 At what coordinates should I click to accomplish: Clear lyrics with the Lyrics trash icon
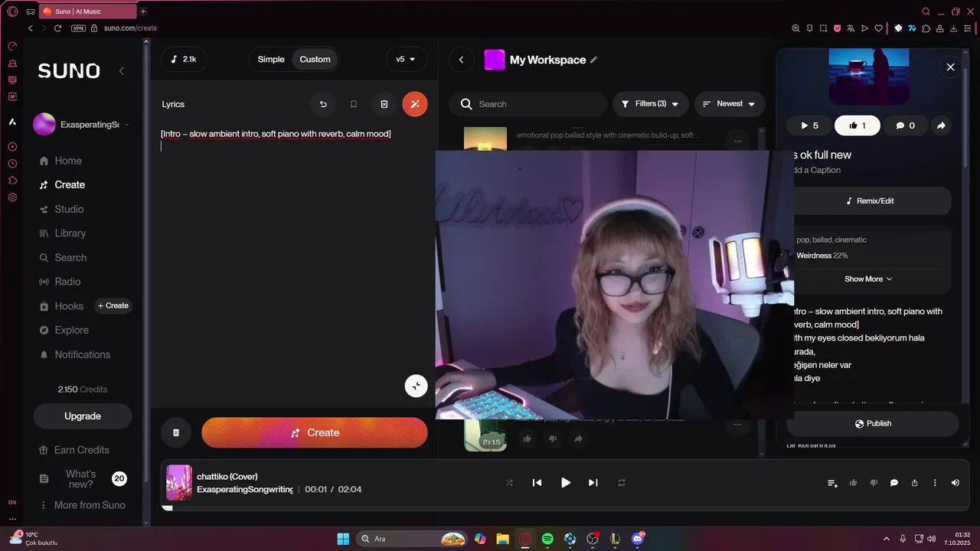(x=384, y=104)
